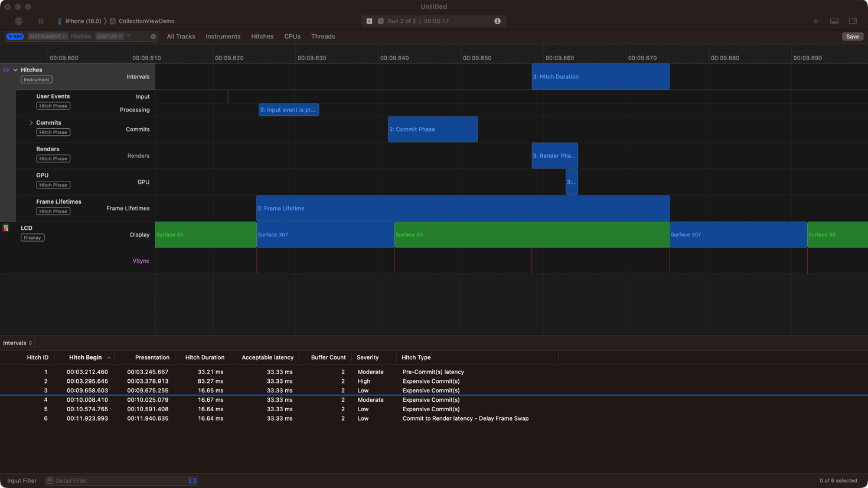
Task: Choose the CollectionViewDemo target app
Action: click(142, 21)
